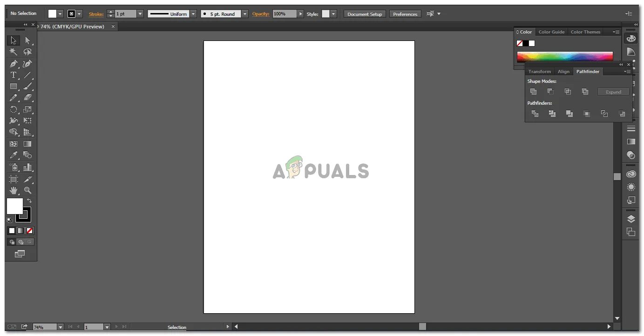The width and height of the screenshot is (644, 336).
Task: Open the Creative Cloud Libraries panel icon
Action: pyautogui.click(x=631, y=175)
